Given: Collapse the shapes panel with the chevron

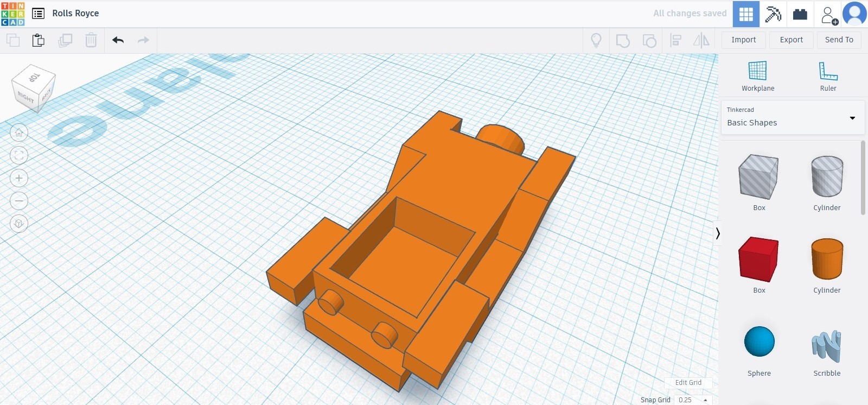Looking at the screenshot, I should click(718, 233).
